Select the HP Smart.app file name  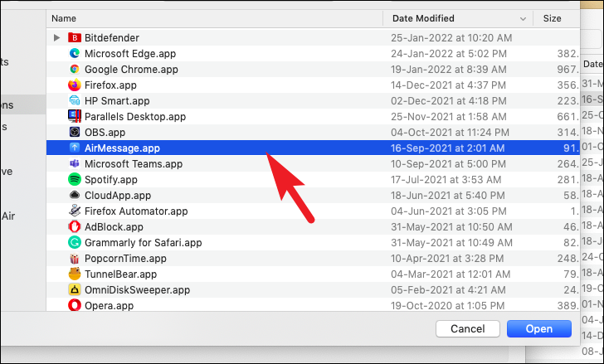(117, 101)
